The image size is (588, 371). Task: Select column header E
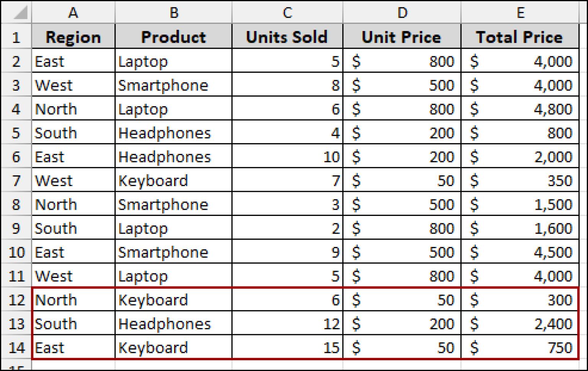[519, 12]
